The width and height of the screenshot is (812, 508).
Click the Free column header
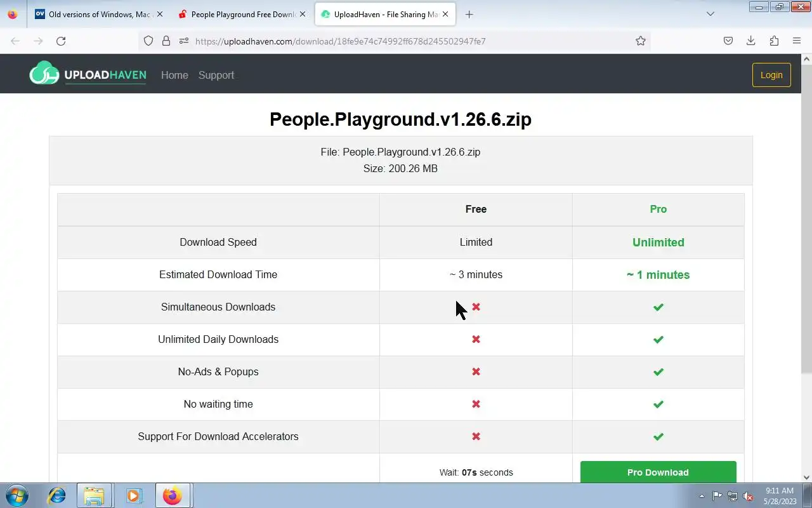[x=476, y=209]
